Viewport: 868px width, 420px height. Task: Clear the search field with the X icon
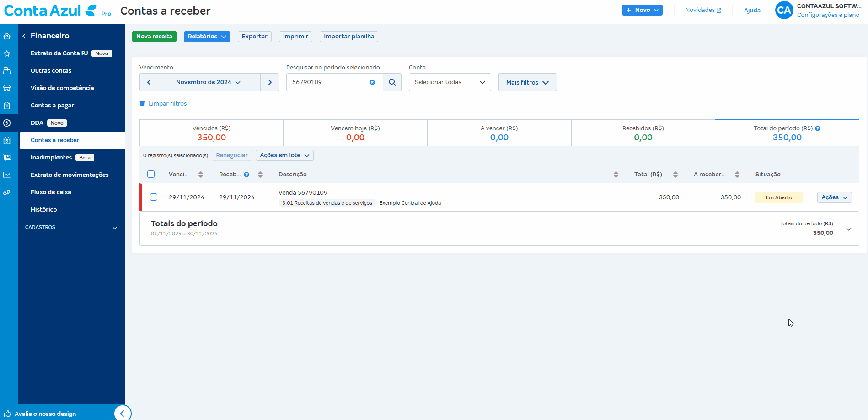point(372,82)
